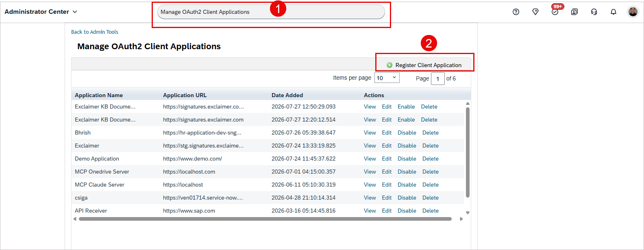Click the green plus Register Client Application icon
The image size is (644, 250).
(389, 65)
